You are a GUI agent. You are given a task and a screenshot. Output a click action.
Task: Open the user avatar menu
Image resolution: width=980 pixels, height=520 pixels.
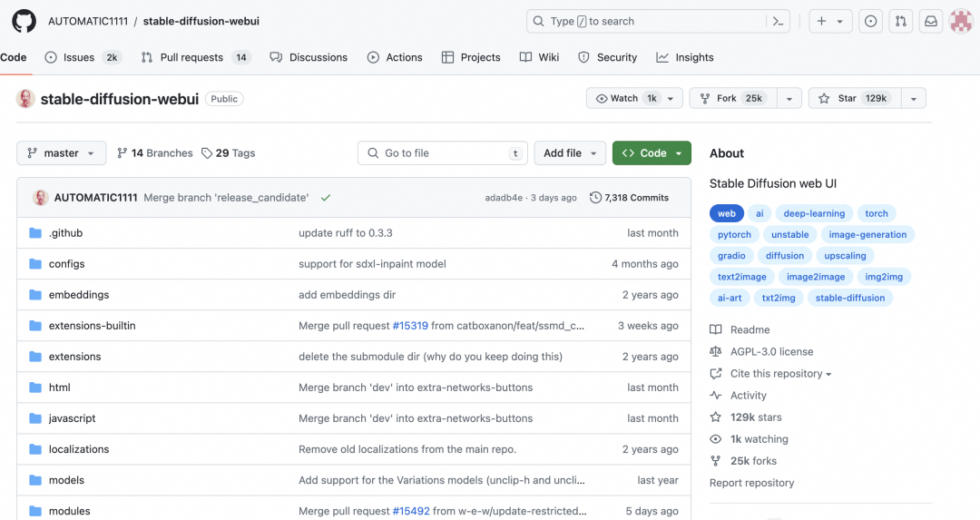click(961, 21)
